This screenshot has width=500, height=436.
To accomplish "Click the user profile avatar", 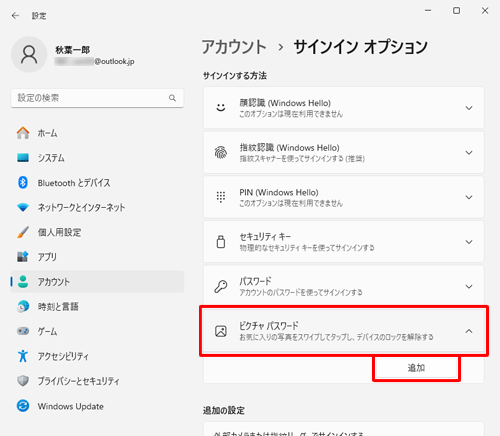I will click(29, 54).
